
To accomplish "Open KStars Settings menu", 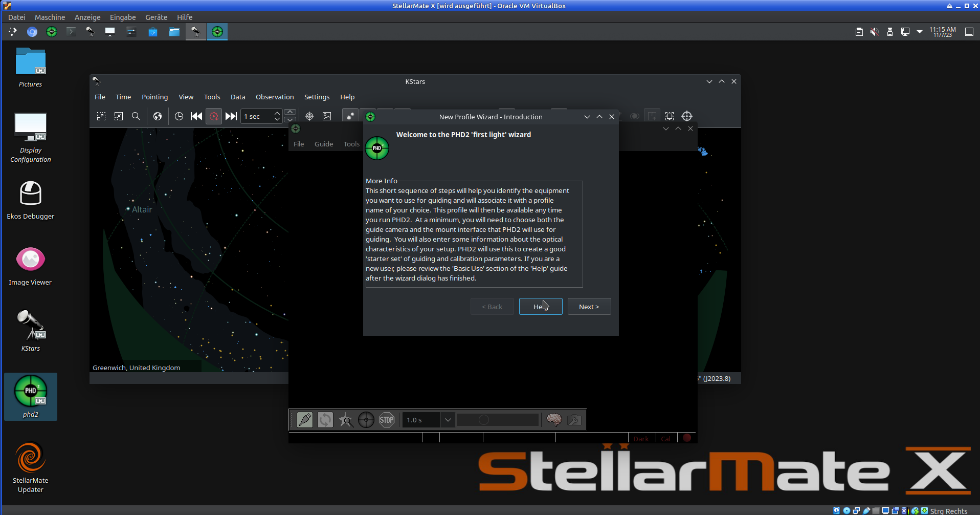I will coord(317,97).
